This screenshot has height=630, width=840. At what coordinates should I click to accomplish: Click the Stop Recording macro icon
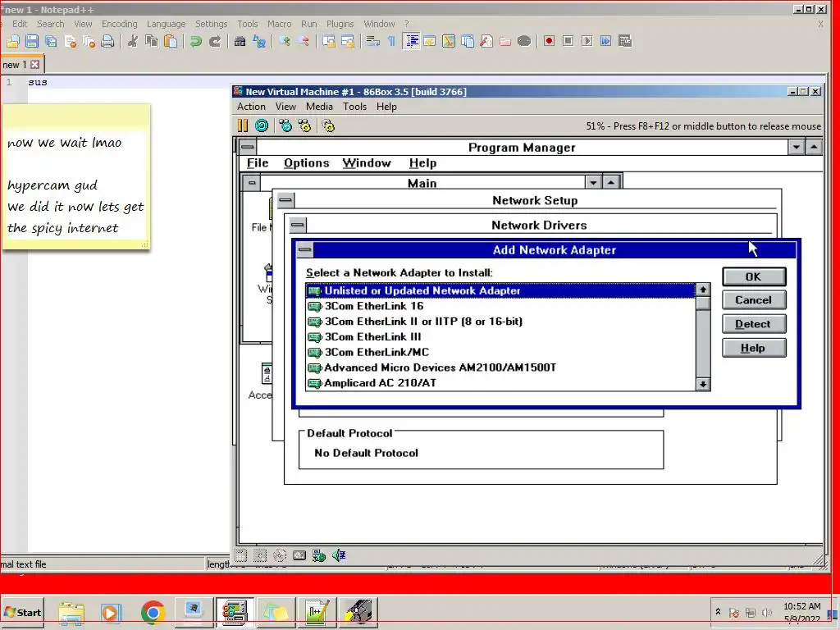pos(568,41)
